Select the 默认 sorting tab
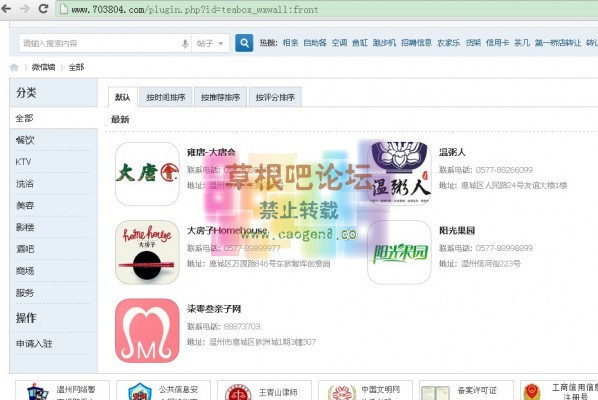598x400 pixels. [x=122, y=97]
